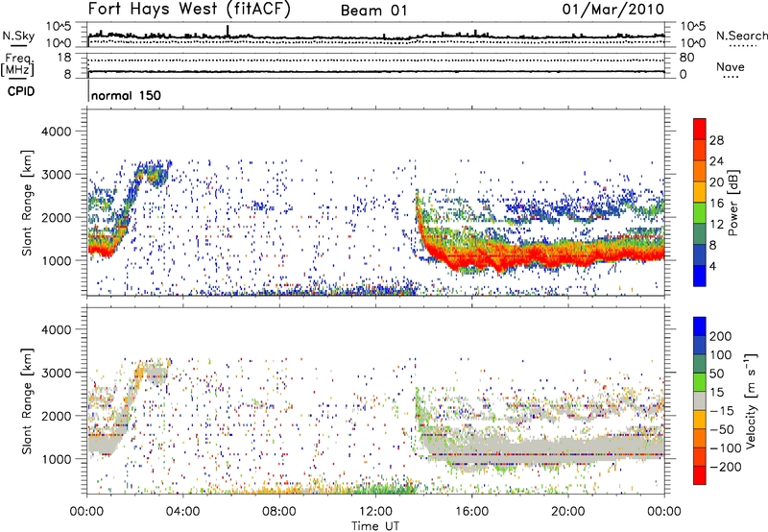Click the 'Fort Hays West (fitACF)' title
This screenshot has width=768, height=532.
(x=188, y=9)
